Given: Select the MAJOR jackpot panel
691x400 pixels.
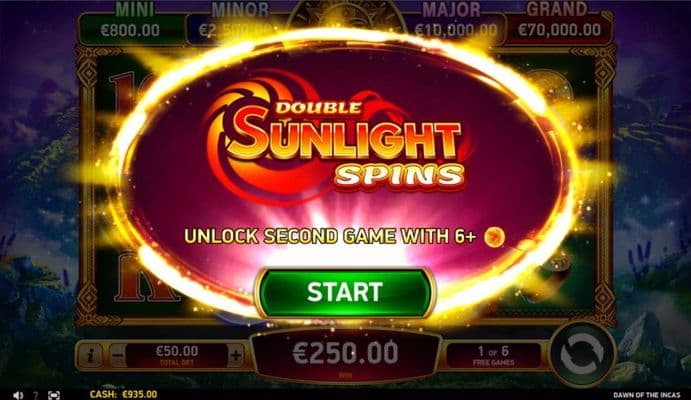Looking at the screenshot, I should click(454, 26).
